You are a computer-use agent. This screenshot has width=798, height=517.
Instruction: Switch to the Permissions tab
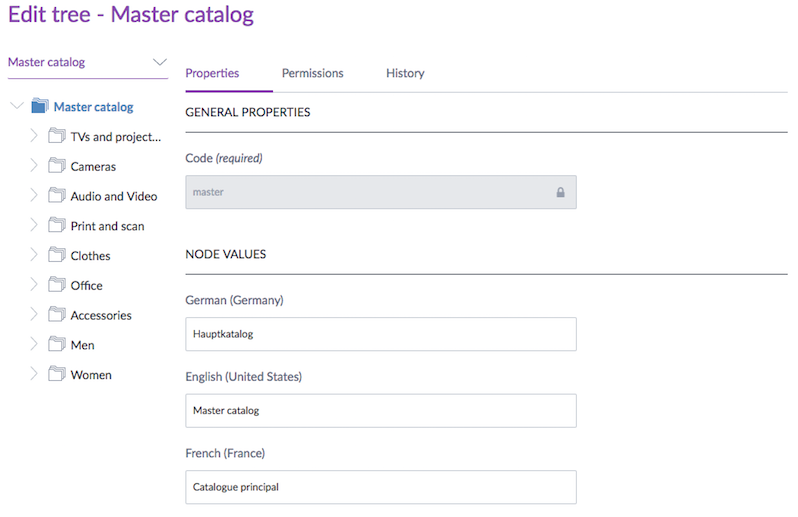[x=312, y=73]
